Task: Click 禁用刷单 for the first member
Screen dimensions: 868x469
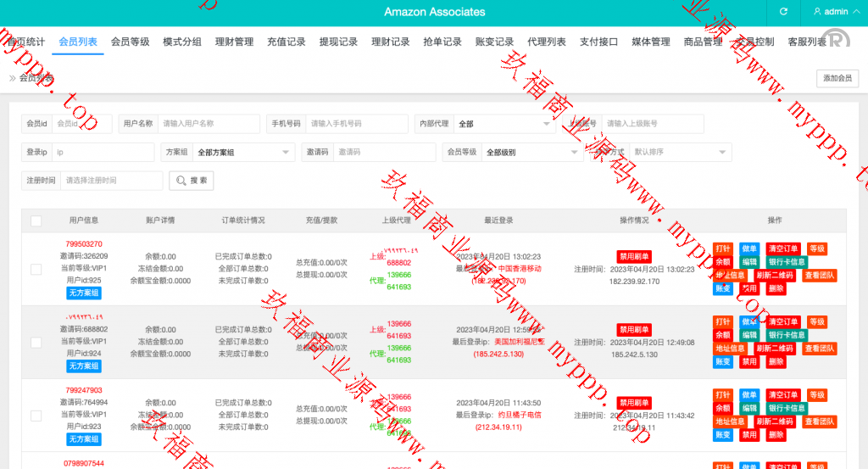Action: (634, 256)
